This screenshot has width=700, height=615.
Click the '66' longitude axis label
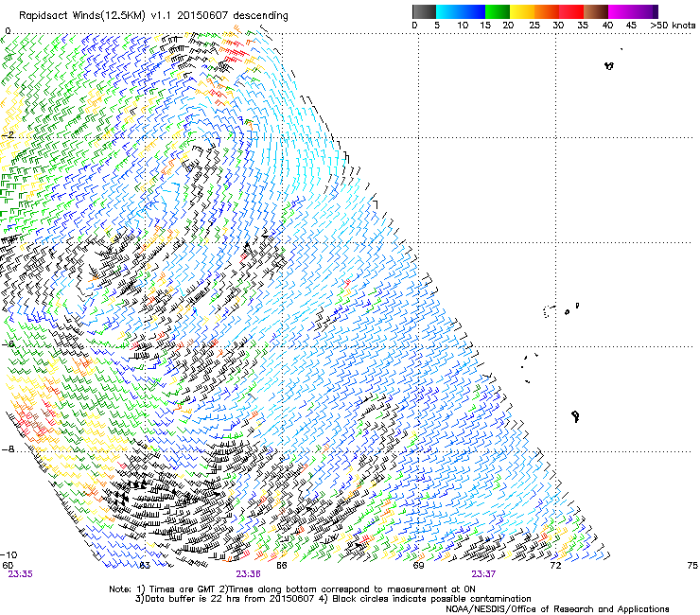point(281,566)
